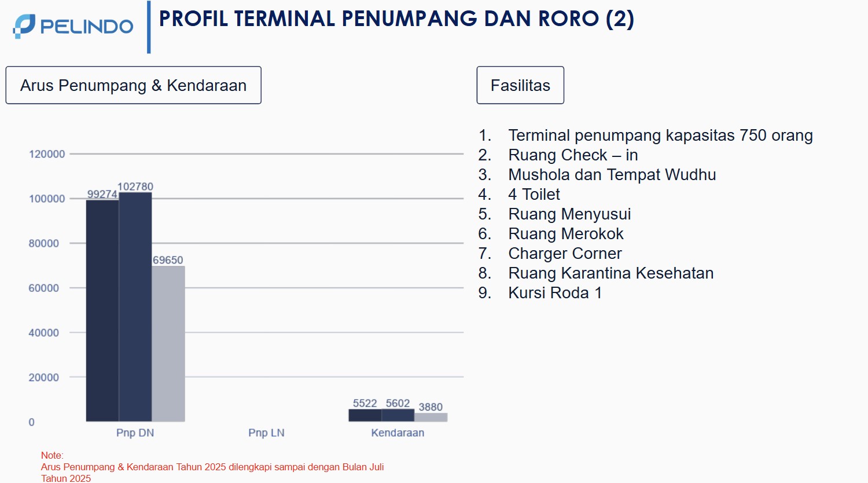The height and width of the screenshot is (483, 868).
Task: Click the Kendaraan bar labeled 5522
Action: [x=365, y=415]
